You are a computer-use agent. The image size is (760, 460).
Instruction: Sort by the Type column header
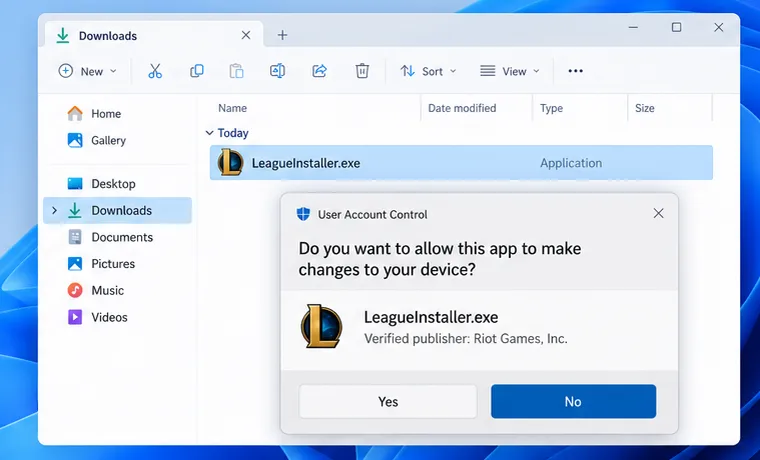click(551, 108)
